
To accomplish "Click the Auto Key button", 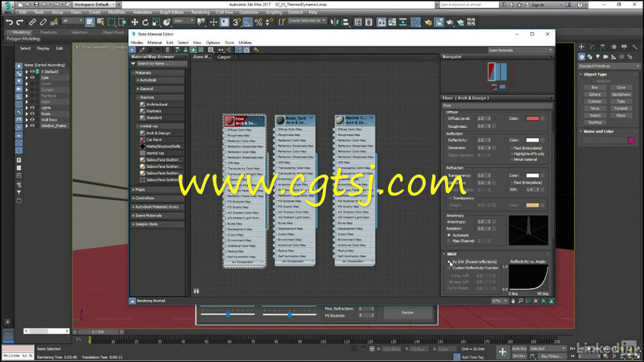I will pos(519,348).
